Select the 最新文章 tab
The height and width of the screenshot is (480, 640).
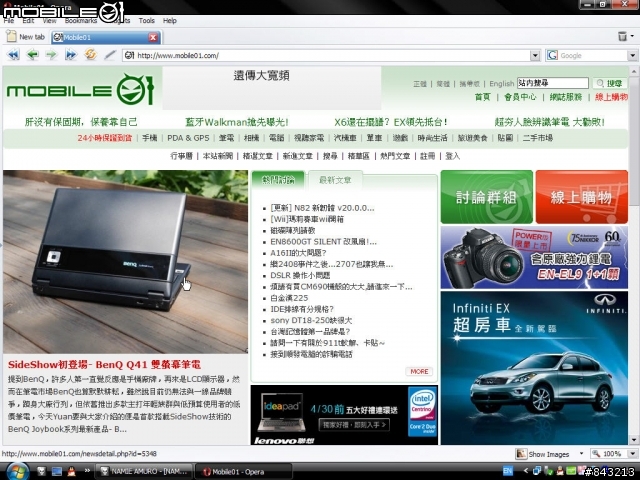335,180
